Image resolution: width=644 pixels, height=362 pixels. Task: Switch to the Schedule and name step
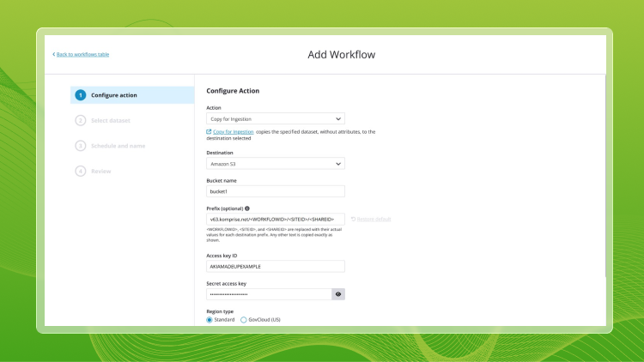pyautogui.click(x=118, y=146)
